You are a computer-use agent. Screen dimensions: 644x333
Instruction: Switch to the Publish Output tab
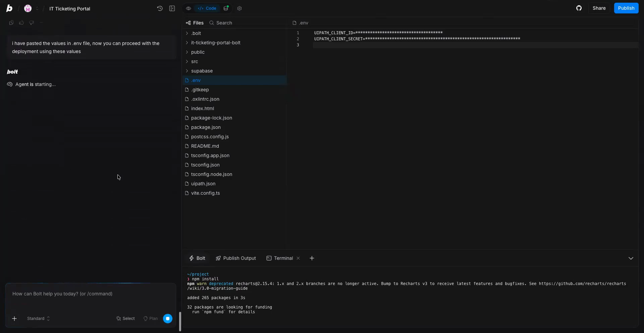[x=236, y=258]
